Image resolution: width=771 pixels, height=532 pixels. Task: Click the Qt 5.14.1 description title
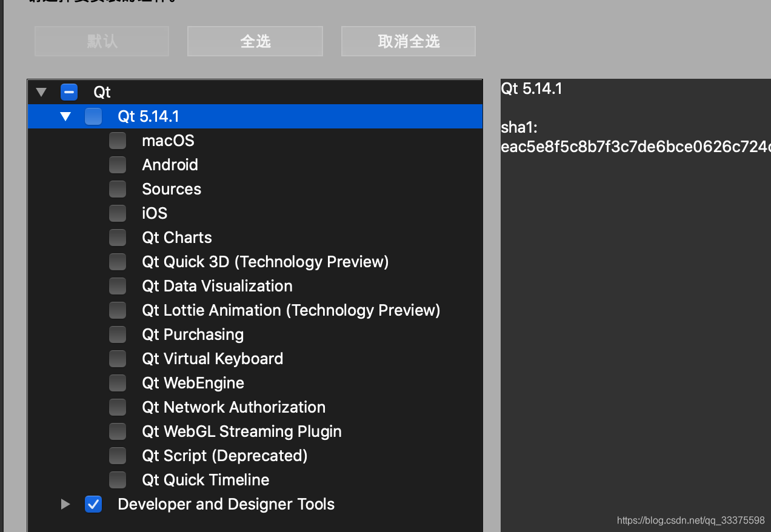click(532, 88)
